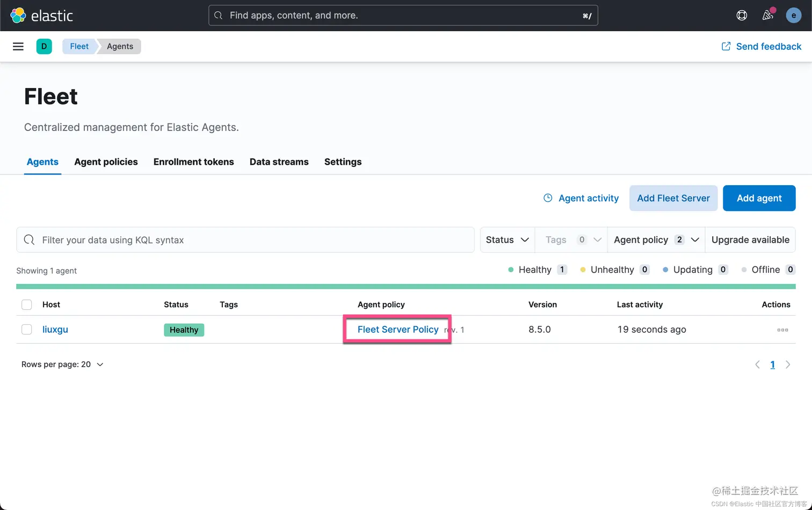Open liuxgu host details
Screen dimensions: 812x510
pyautogui.click(x=55, y=330)
